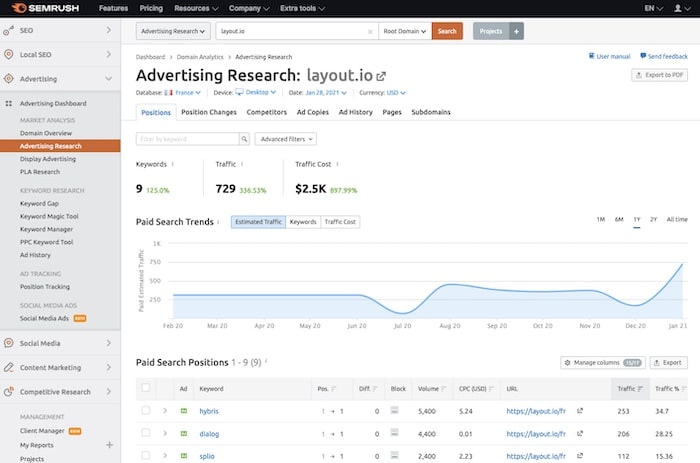700x463 pixels.
Task: Switch to the Competitors tab
Action: (x=267, y=112)
